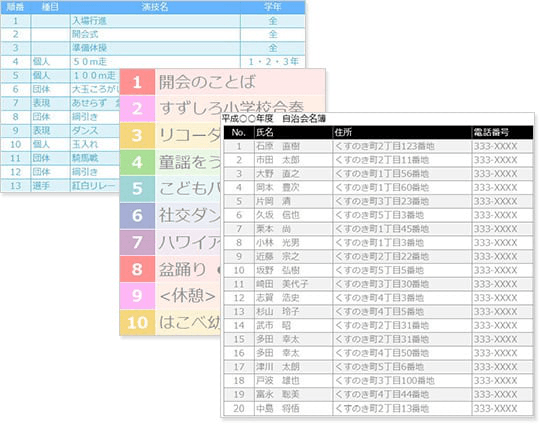
Task: Select the green number 4 tile
Action: click(137, 162)
